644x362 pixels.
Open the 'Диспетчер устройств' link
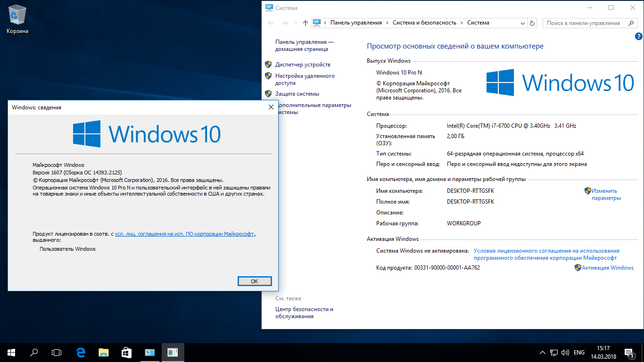tap(303, 65)
